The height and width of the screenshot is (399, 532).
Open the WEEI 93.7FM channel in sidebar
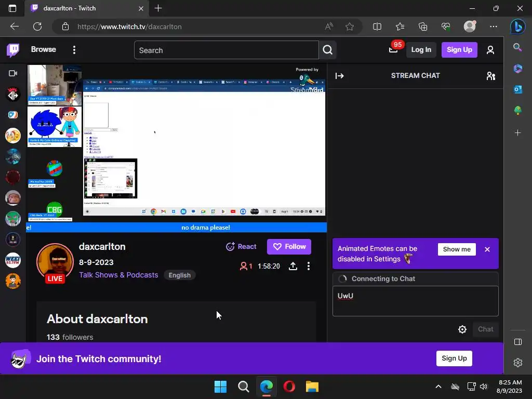pos(13,260)
